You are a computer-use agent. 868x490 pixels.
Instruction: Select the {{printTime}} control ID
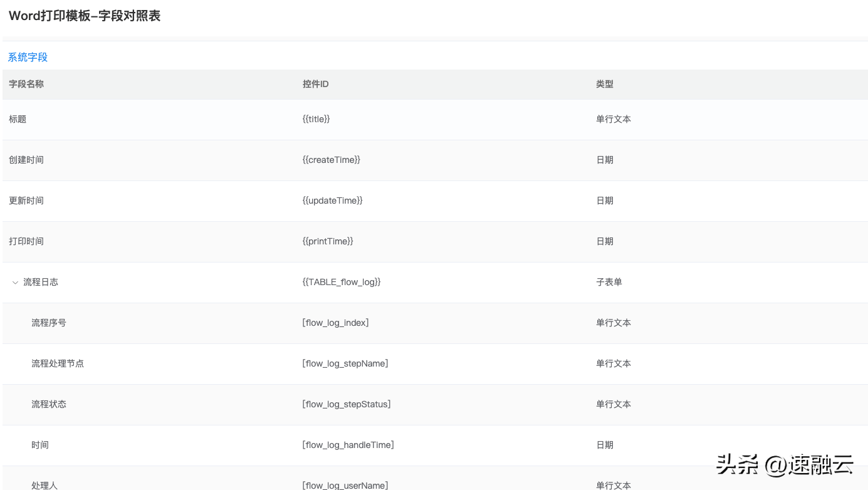[328, 241]
